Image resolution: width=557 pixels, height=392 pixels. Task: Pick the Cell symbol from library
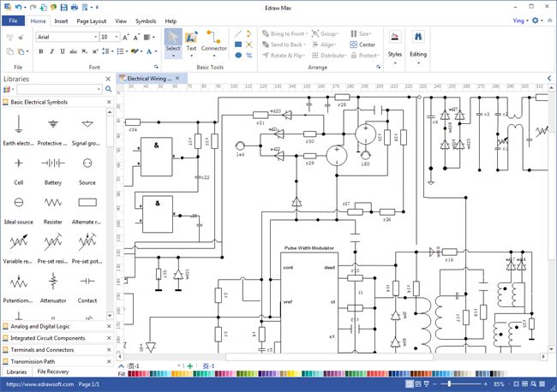click(x=19, y=163)
